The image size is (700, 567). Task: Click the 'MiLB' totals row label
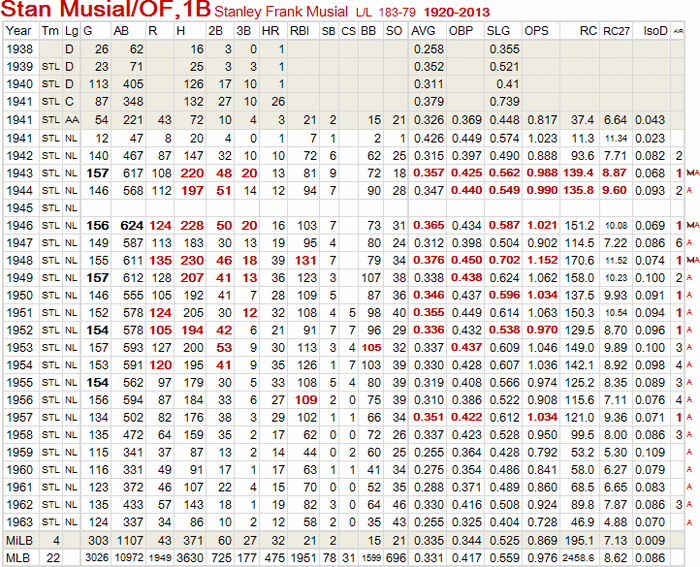point(19,541)
